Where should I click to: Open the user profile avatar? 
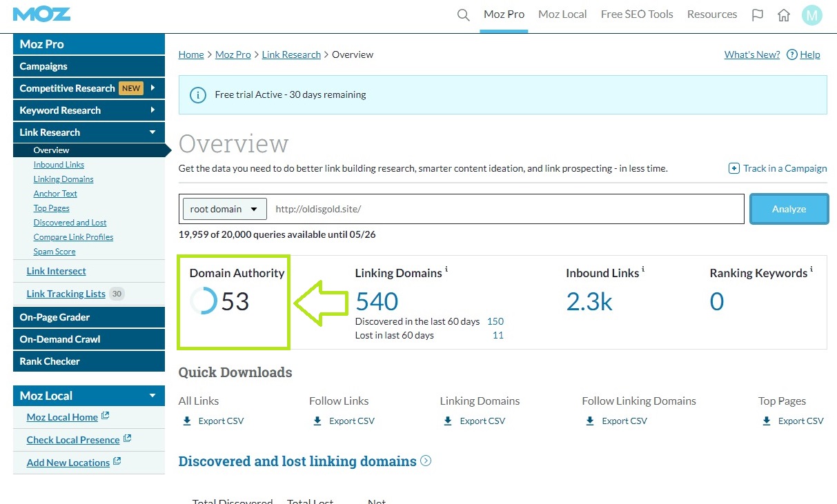point(811,15)
